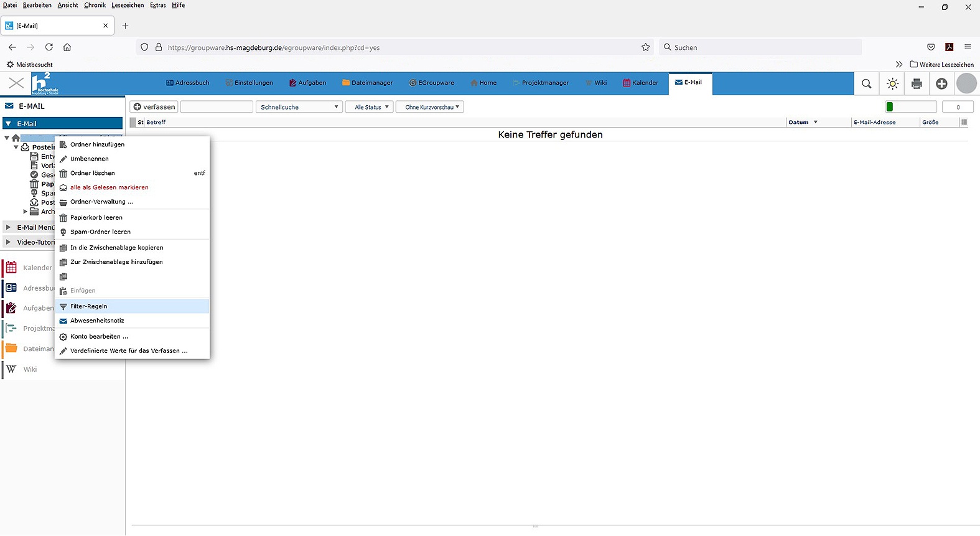980x536 pixels.
Task: Click the search magnifier icon in header
Action: click(x=866, y=83)
